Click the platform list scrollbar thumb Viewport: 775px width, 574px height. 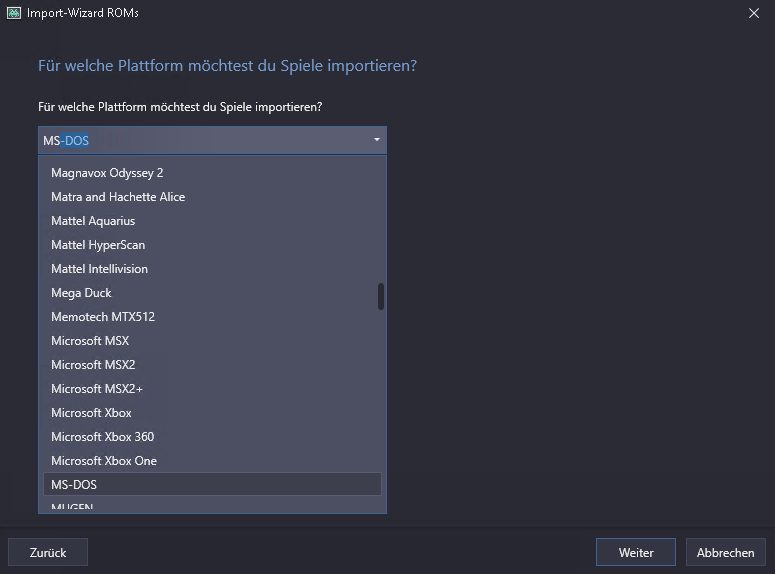tap(380, 296)
